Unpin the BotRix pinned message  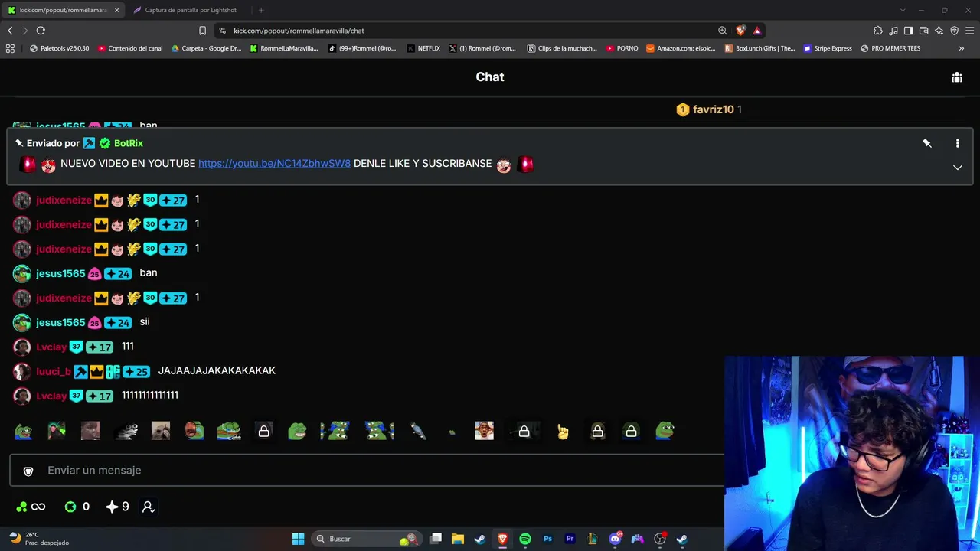[927, 143]
